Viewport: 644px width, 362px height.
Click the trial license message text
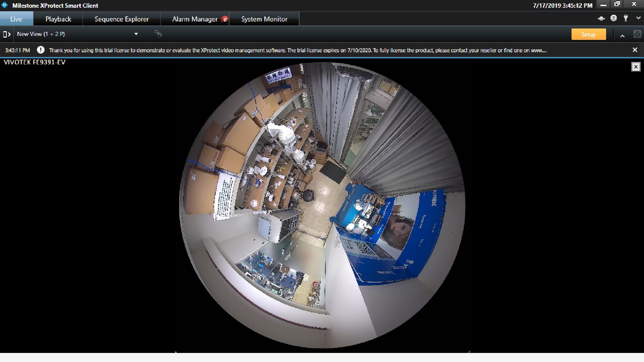tap(298, 50)
